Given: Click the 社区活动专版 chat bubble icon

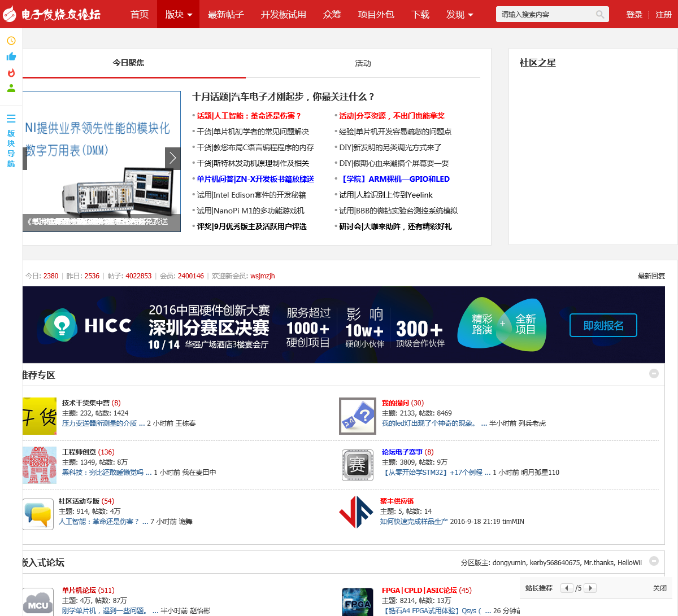Looking at the screenshot, I should pyautogui.click(x=38, y=514).
